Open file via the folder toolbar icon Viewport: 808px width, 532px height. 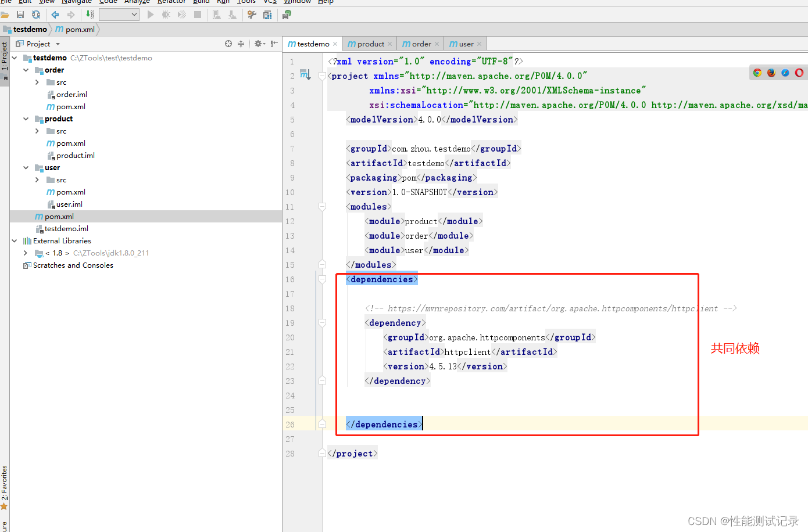(5, 15)
